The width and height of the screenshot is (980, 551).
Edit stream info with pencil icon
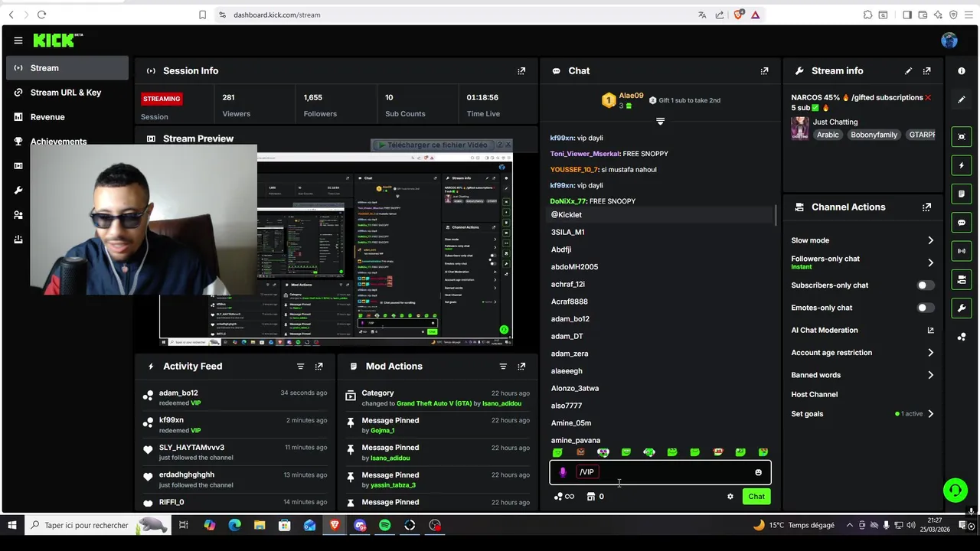[908, 70]
